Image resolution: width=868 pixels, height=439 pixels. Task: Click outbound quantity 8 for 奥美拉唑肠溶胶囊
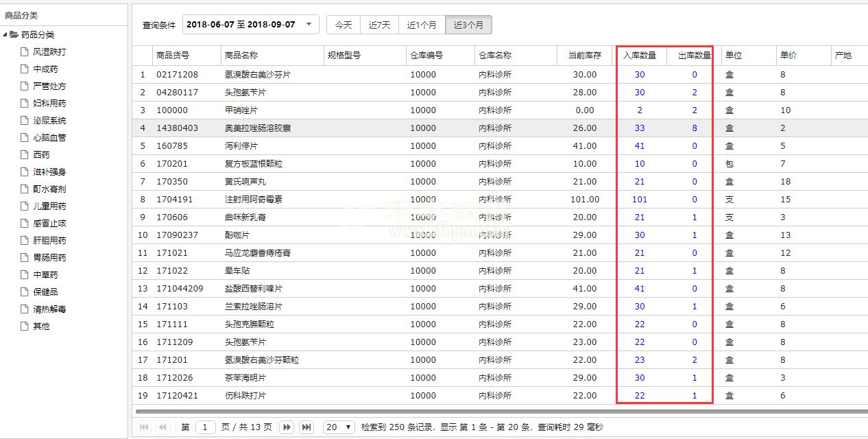[694, 128]
